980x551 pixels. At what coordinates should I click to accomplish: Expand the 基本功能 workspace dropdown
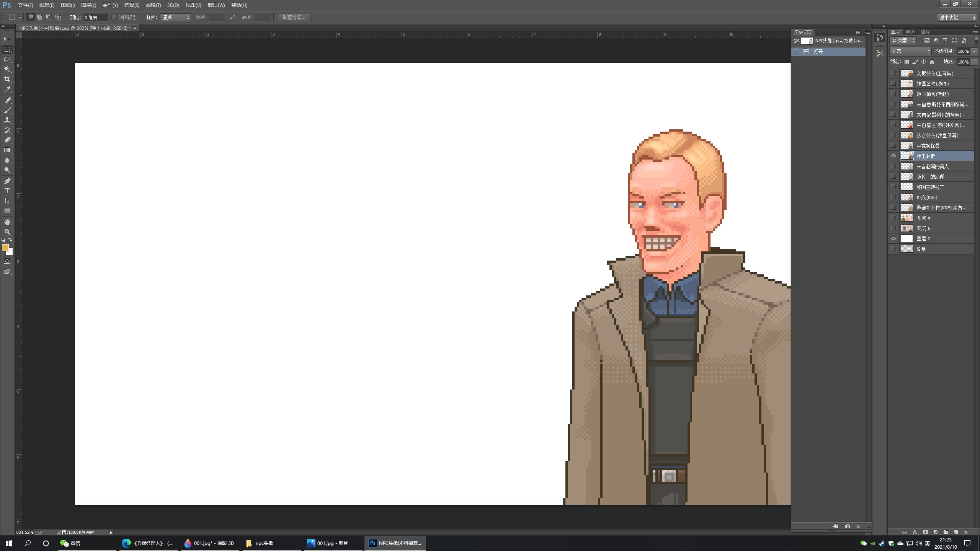coord(957,18)
